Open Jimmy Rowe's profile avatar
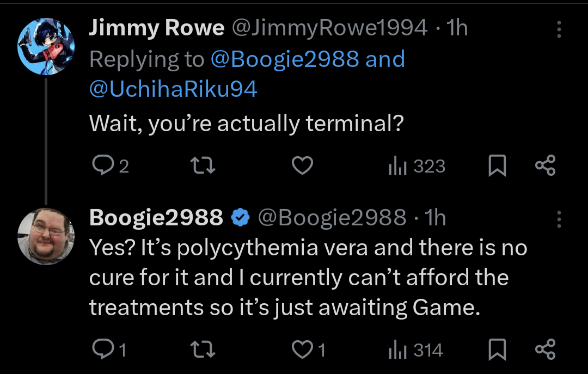The height and width of the screenshot is (374, 588). pos(46,46)
